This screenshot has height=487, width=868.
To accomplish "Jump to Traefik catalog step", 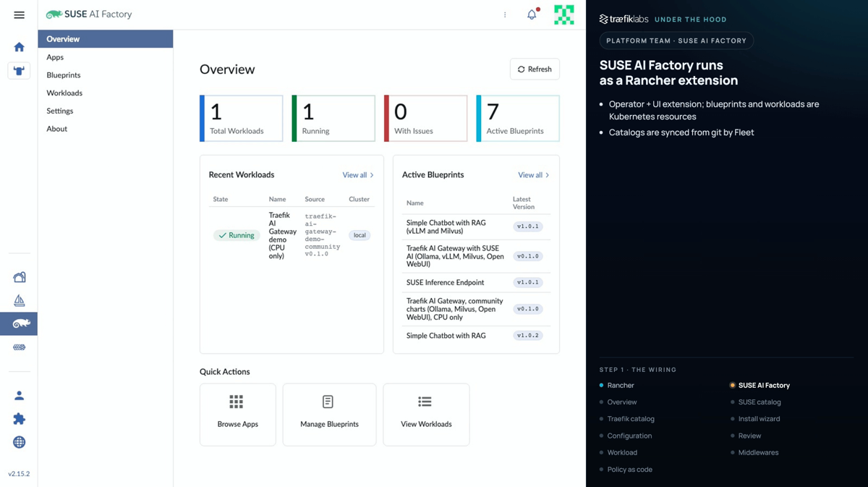I will [631, 419].
